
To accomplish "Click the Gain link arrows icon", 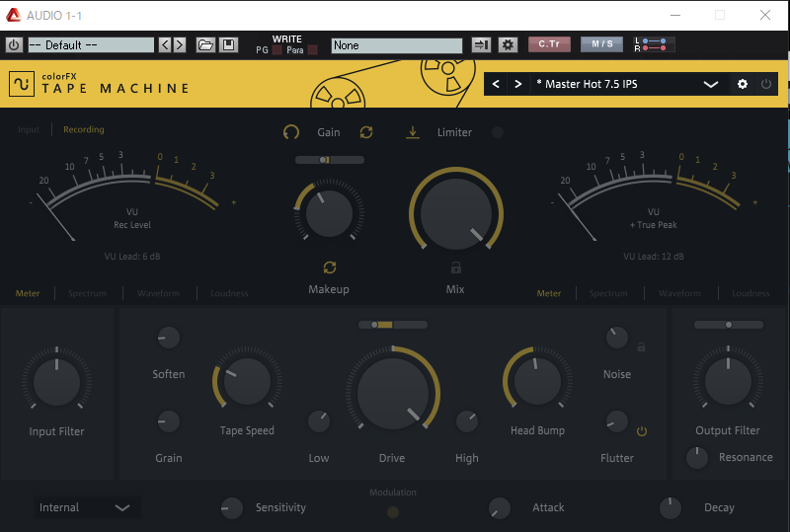I will tap(366, 132).
